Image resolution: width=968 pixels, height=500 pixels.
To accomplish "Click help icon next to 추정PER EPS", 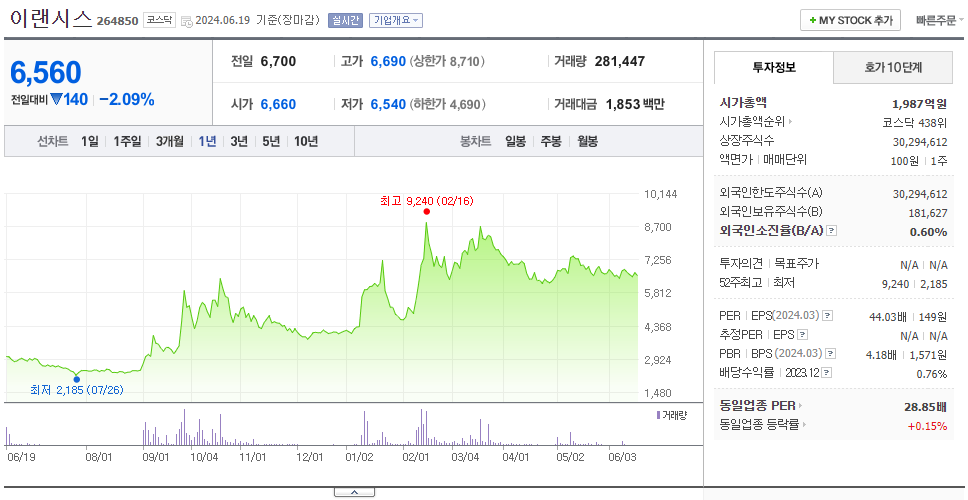I will [803, 335].
